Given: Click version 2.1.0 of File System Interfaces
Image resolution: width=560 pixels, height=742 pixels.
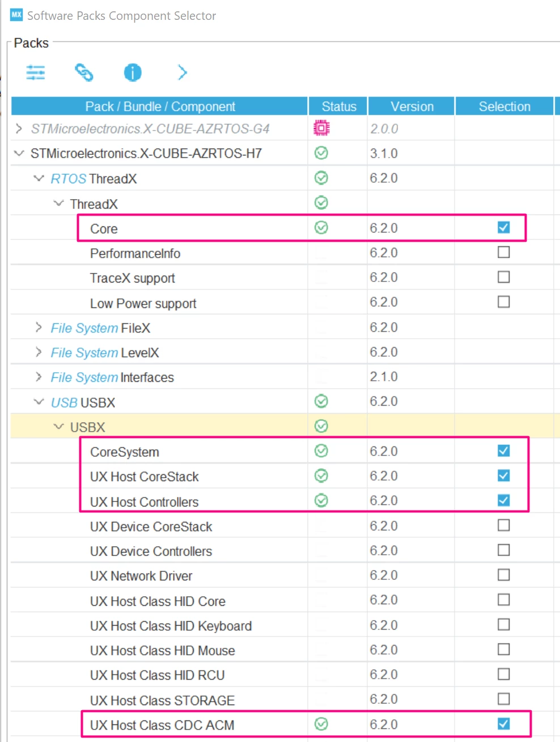Looking at the screenshot, I should click(384, 377).
